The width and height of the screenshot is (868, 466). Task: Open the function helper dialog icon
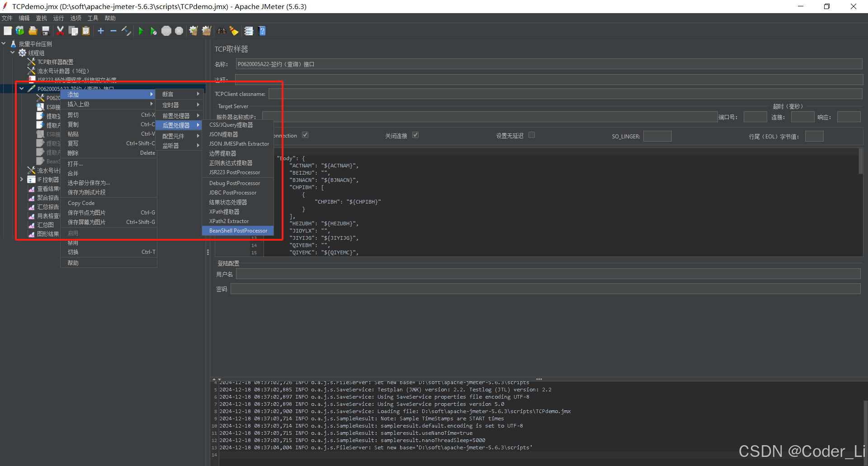pyautogui.click(x=249, y=31)
